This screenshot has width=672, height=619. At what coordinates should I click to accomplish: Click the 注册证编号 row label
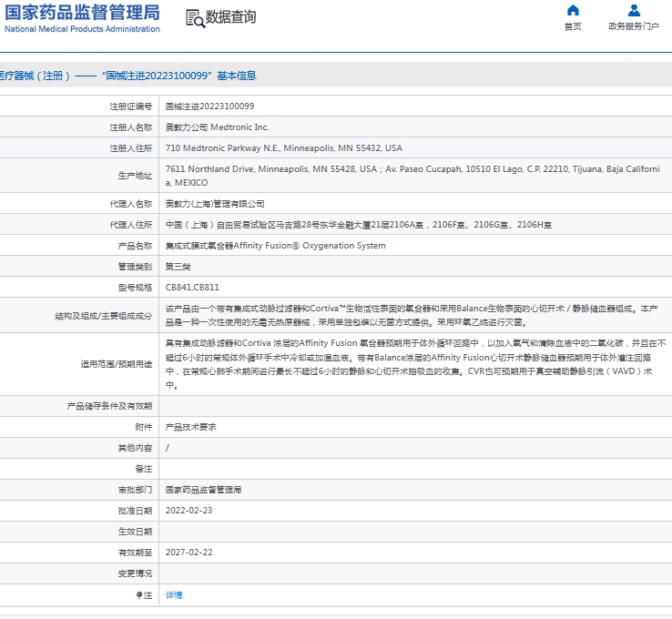coord(131,107)
